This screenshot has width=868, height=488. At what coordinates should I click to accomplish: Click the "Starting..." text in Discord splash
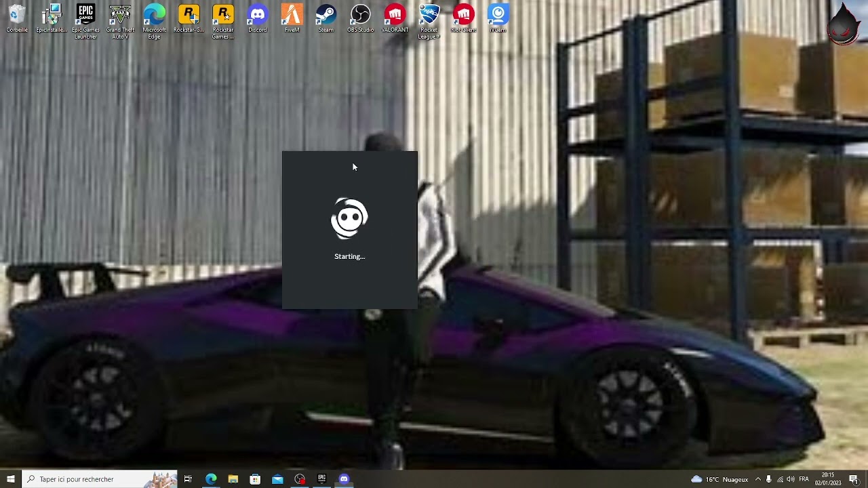point(349,256)
